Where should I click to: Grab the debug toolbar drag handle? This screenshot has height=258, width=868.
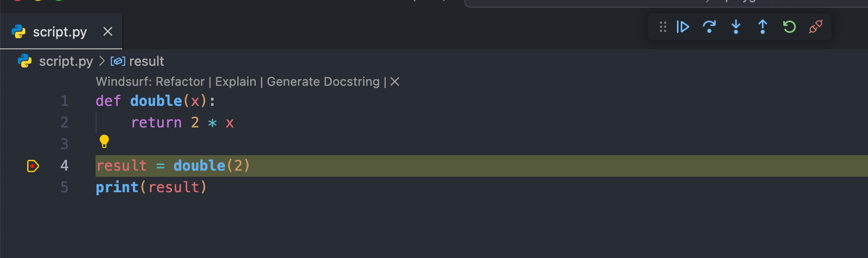(663, 27)
